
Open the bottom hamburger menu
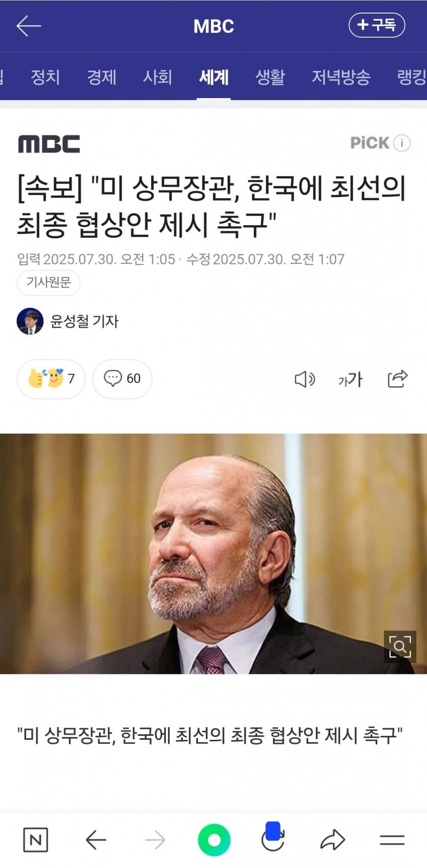(392, 840)
